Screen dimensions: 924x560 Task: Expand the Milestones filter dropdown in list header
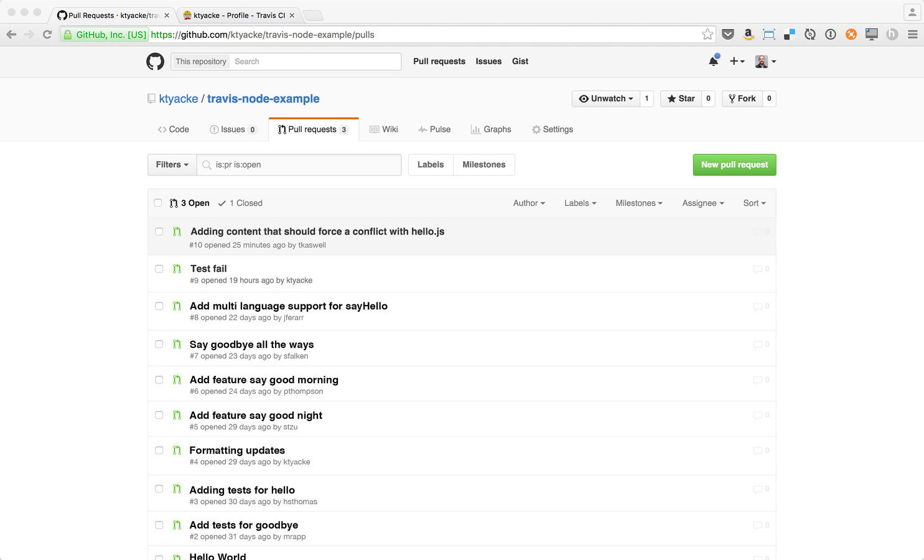(x=639, y=203)
